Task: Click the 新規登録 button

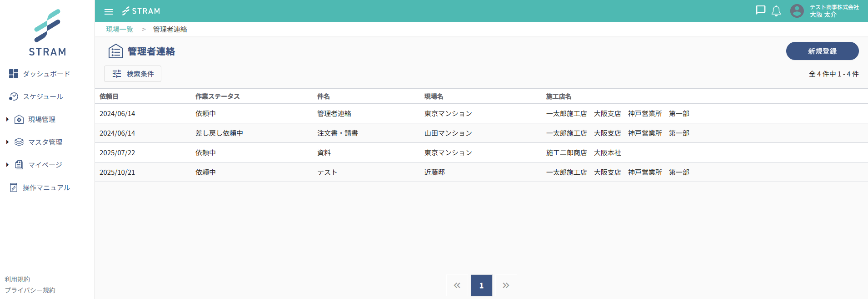Action: [x=822, y=51]
